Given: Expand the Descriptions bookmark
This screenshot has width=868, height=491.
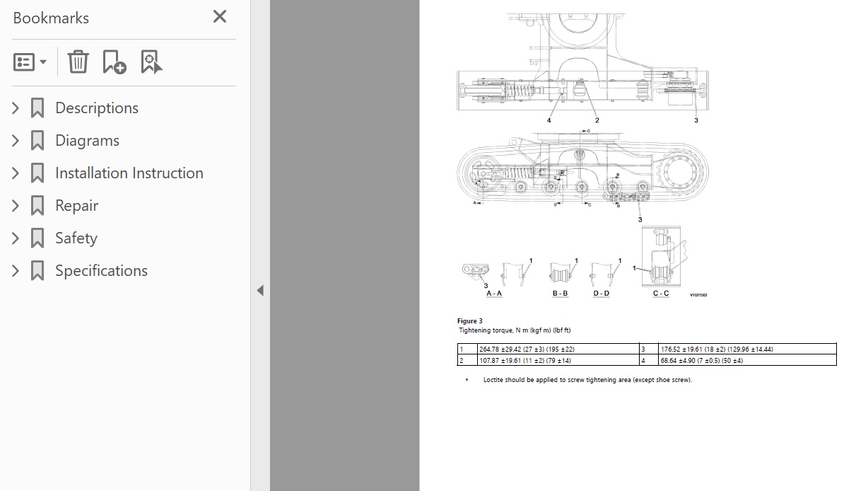Looking at the screenshot, I should [16, 108].
